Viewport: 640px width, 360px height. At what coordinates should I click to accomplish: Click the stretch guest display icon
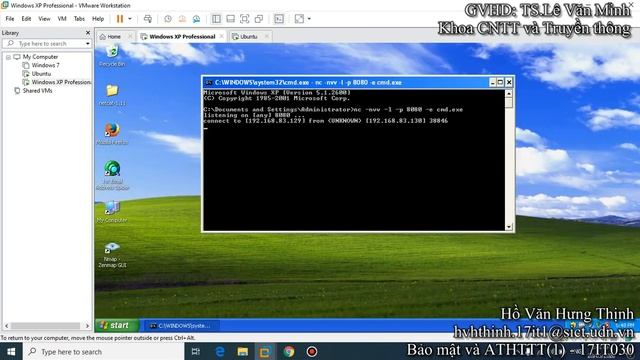tap(299, 19)
